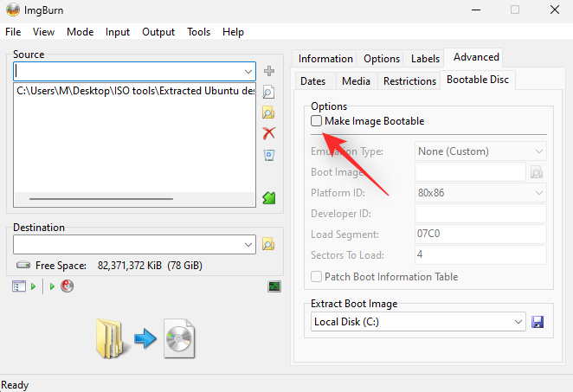Click the browse for a file icon
Viewport: 573px width, 392px height.
point(268,92)
